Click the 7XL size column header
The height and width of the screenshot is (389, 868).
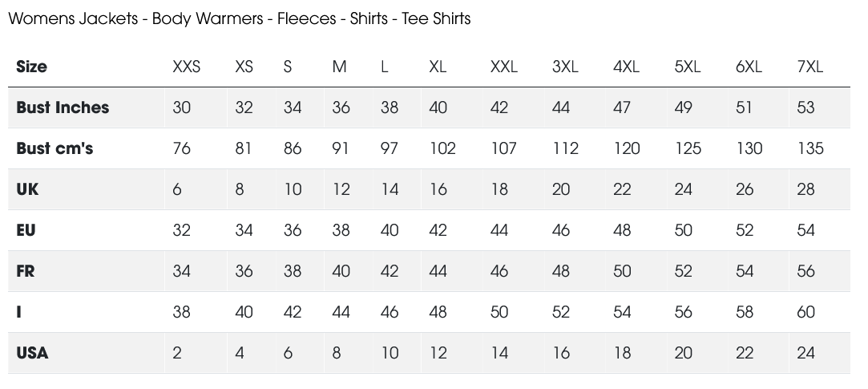[x=810, y=67]
